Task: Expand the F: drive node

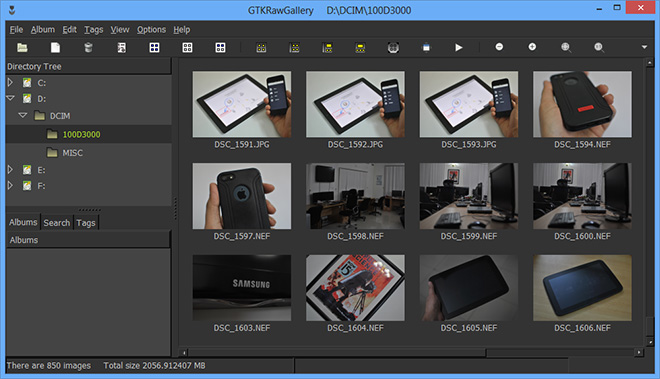Action: 11,185
